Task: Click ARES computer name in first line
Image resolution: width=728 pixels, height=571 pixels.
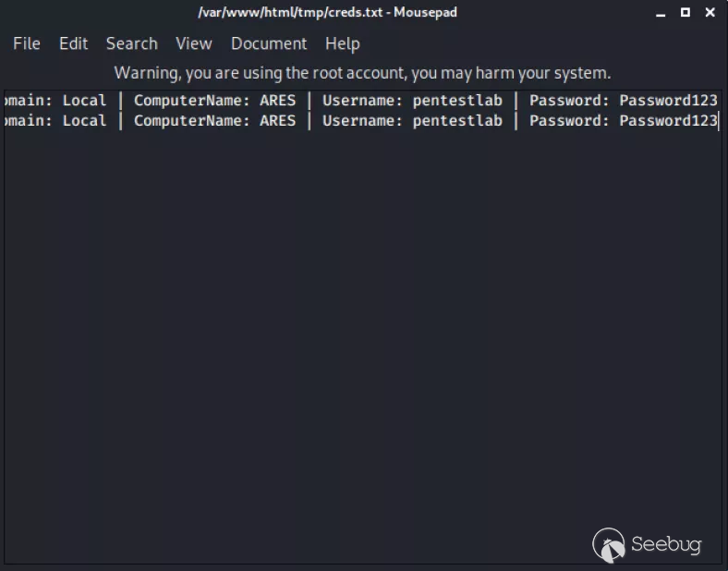Action: [x=277, y=100]
